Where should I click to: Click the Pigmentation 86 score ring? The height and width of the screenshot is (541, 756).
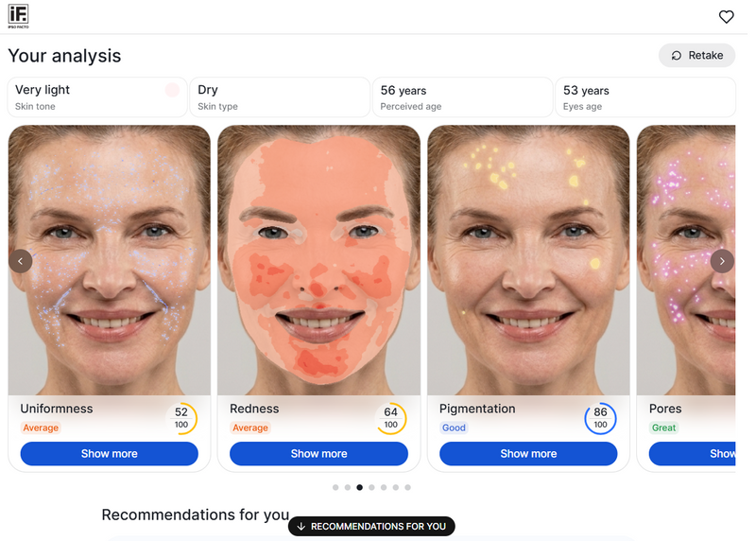(600, 418)
